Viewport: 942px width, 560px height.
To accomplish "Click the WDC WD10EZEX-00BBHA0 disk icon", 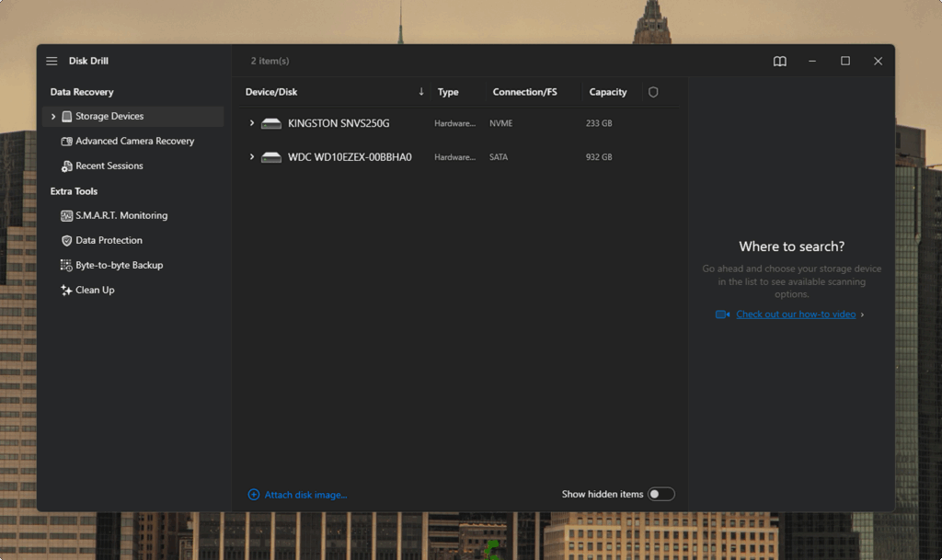I will coord(271,157).
